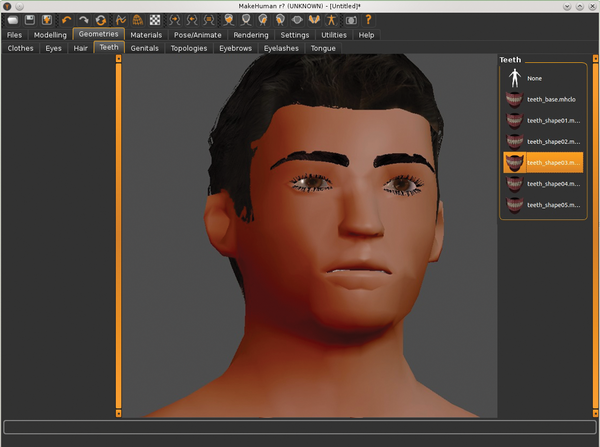Switch to the Eyes sub-tab

[x=54, y=48]
